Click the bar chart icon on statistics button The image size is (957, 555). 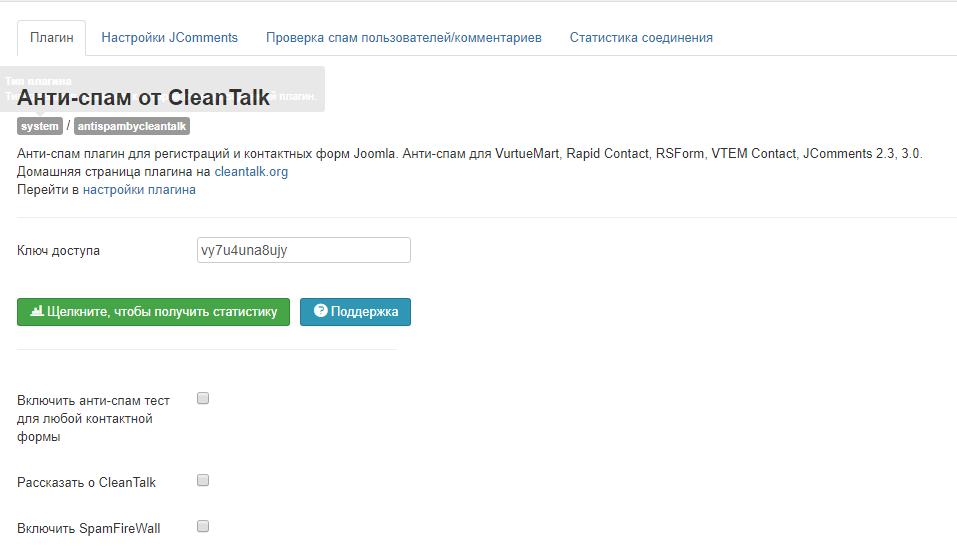pos(37,311)
